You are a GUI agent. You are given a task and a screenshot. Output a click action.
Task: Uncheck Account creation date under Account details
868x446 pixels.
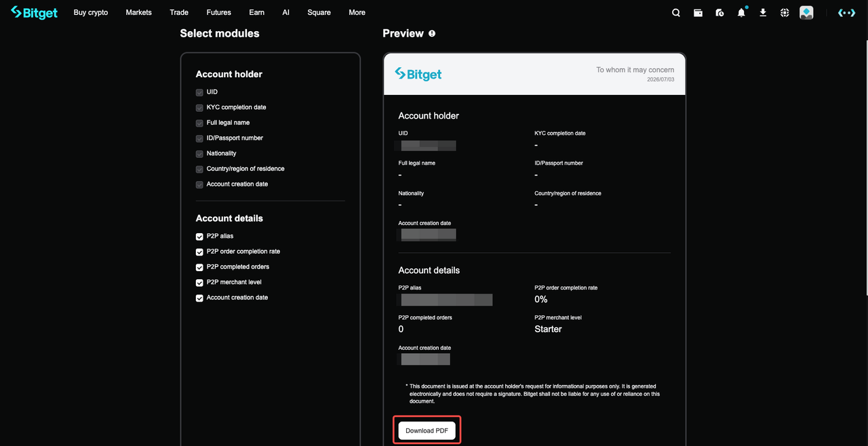[199, 298]
